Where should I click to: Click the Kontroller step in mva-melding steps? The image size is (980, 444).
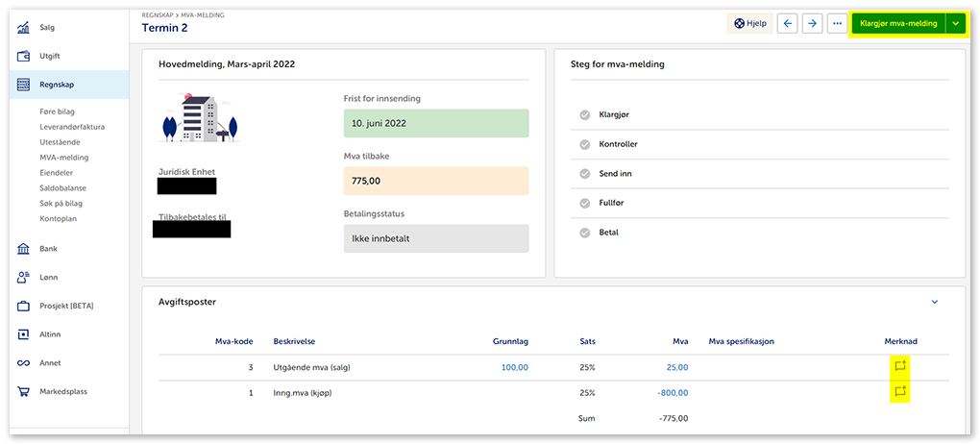point(618,144)
